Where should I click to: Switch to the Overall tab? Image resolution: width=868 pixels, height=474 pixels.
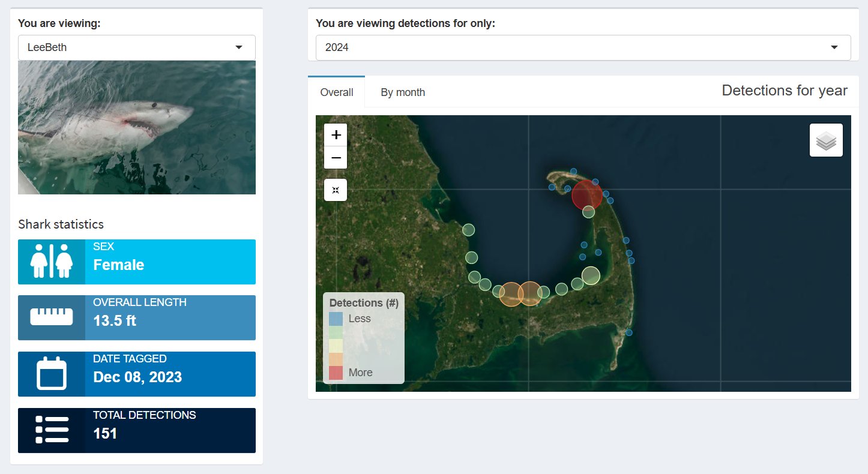click(337, 92)
